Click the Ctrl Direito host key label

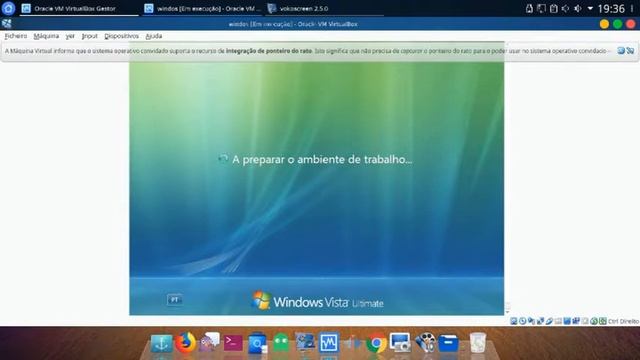[x=624, y=321]
